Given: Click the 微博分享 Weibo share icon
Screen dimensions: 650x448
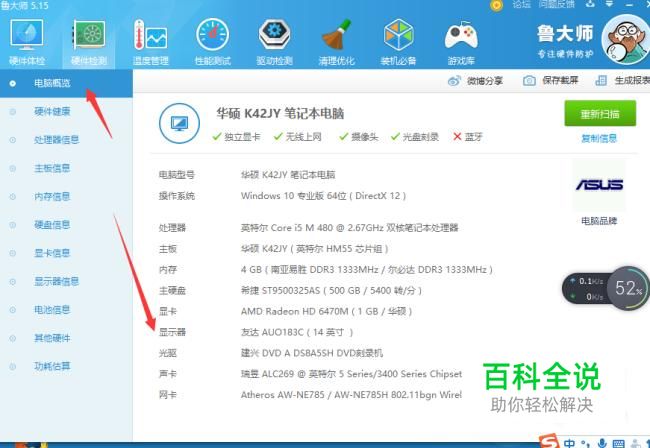Looking at the screenshot, I should click(x=454, y=81).
